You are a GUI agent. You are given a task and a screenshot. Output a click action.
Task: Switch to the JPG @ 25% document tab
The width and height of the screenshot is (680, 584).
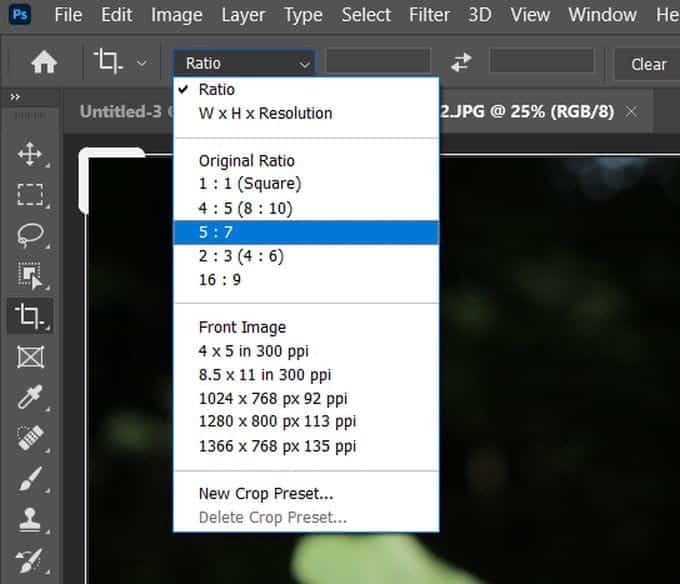click(527, 111)
